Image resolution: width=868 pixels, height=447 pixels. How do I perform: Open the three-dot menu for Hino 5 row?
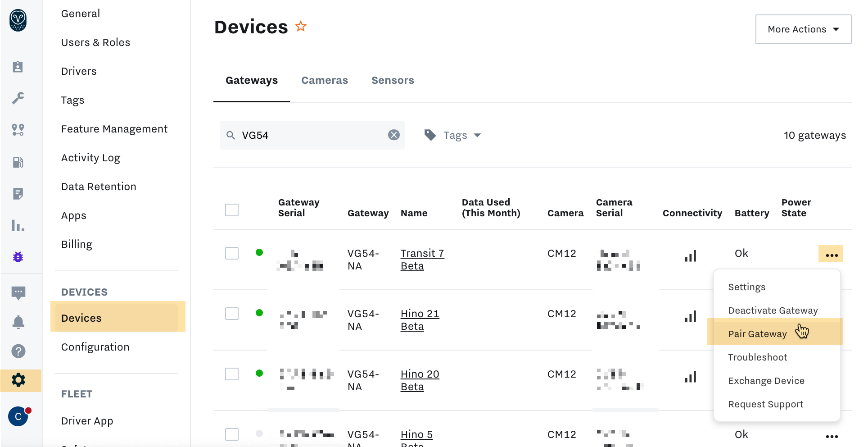coord(832,436)
